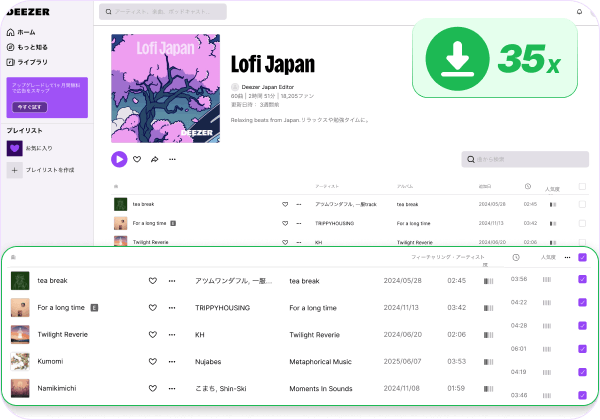
Task: Open the artist Nujabes
Action: coord(208,361)
